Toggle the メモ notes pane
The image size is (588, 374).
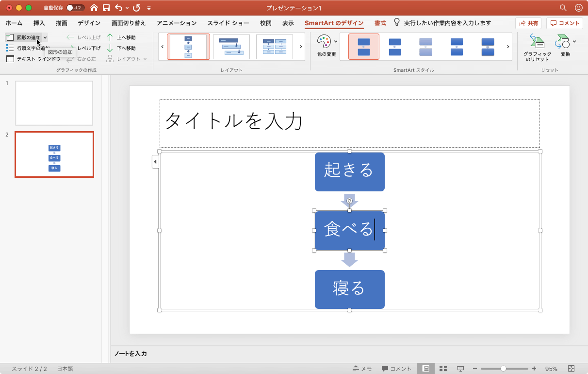[x=361, y=368]
